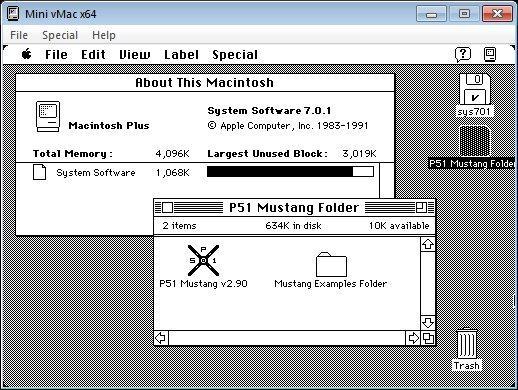The width and height of the screenshot is (518, 390).
Task: Minimize the Mini vMac window
Action: 431,14
